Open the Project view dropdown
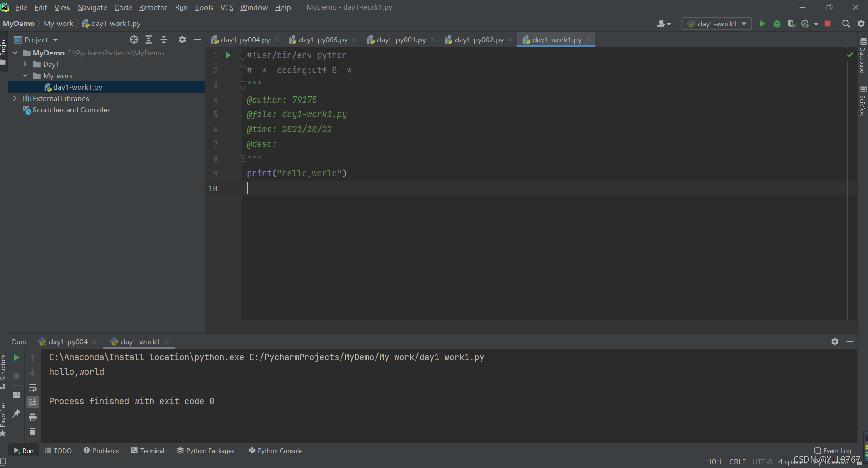Viewport: 868px width, 468px height. coord(36,40)
